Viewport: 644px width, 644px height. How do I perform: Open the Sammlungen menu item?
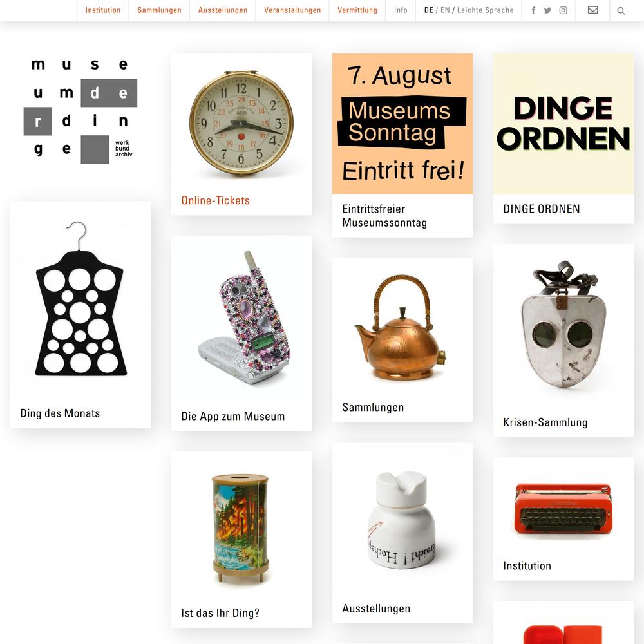[x=159, y=10]
